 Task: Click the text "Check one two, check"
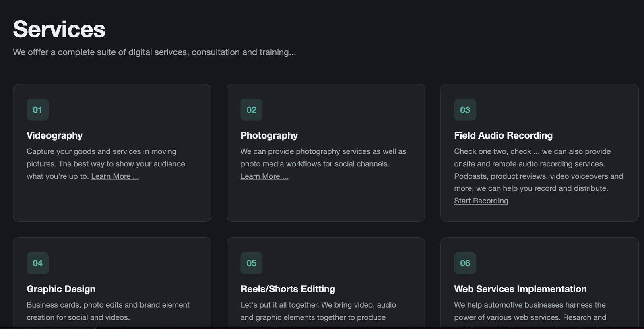pos(493,152)
